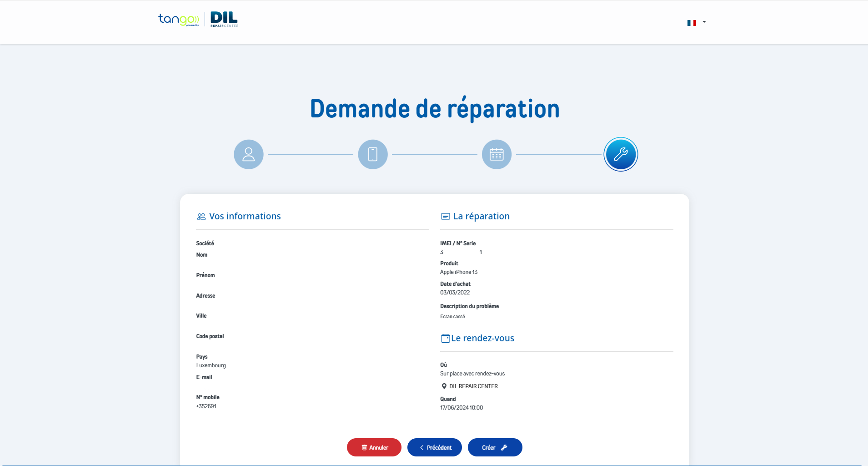Click the location pin next to DIL REPAIR CENTER
This screenshot has height=466, width=868.
pos(444,386)
